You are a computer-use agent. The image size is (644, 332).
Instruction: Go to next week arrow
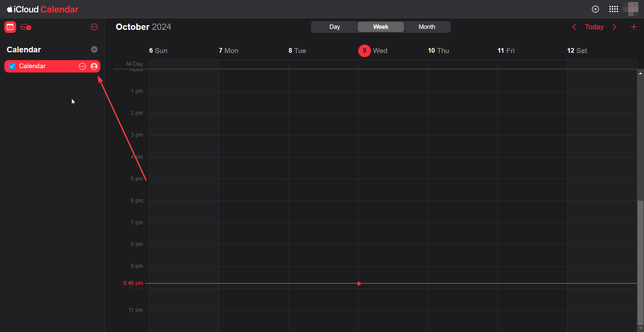pyautogui.click(x=614, y=27)
